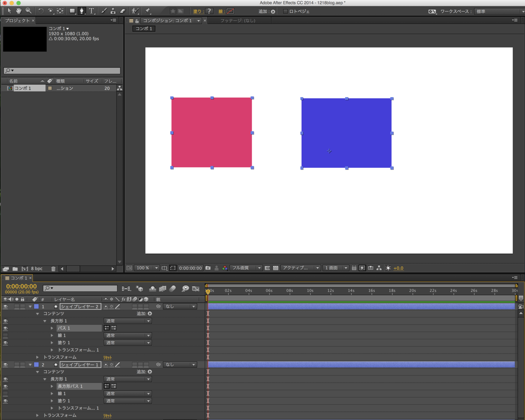Screen dimensions: 525x420
Task: Click the 8 bpc color depth button
Action: [x=37, y=269]
